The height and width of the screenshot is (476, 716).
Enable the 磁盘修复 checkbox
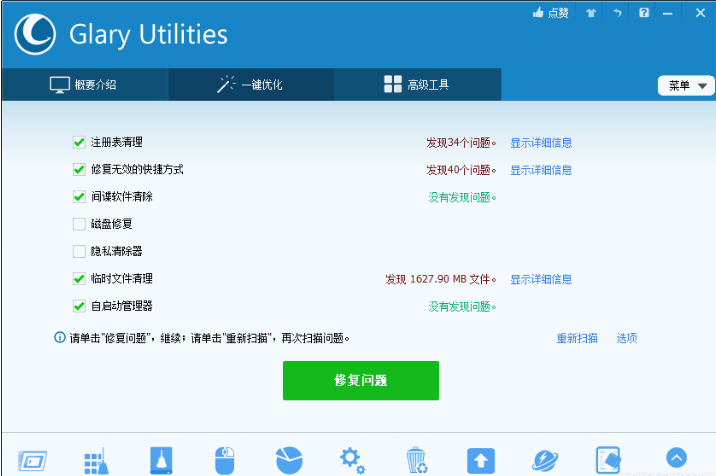79,224
